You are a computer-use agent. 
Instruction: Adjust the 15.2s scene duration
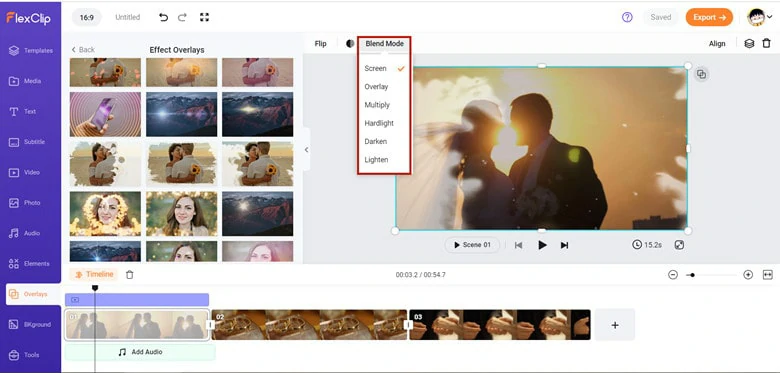(x=647, y=245)
